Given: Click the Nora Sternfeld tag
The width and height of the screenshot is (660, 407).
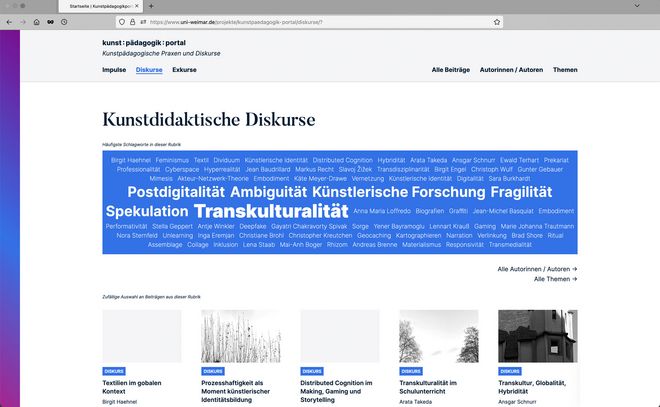Looking at the screenshot, I should (x=137, y=236).
